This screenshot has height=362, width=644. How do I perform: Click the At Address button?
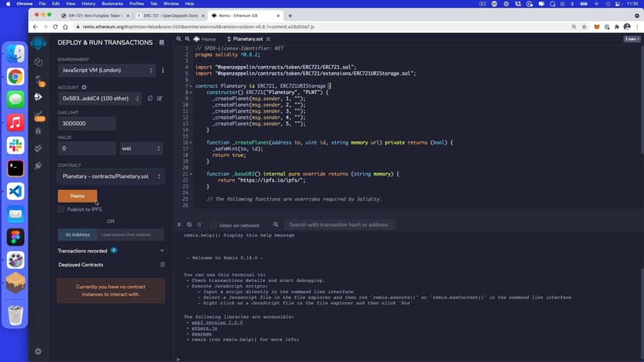pyautogui.click(x=77, y=234)
